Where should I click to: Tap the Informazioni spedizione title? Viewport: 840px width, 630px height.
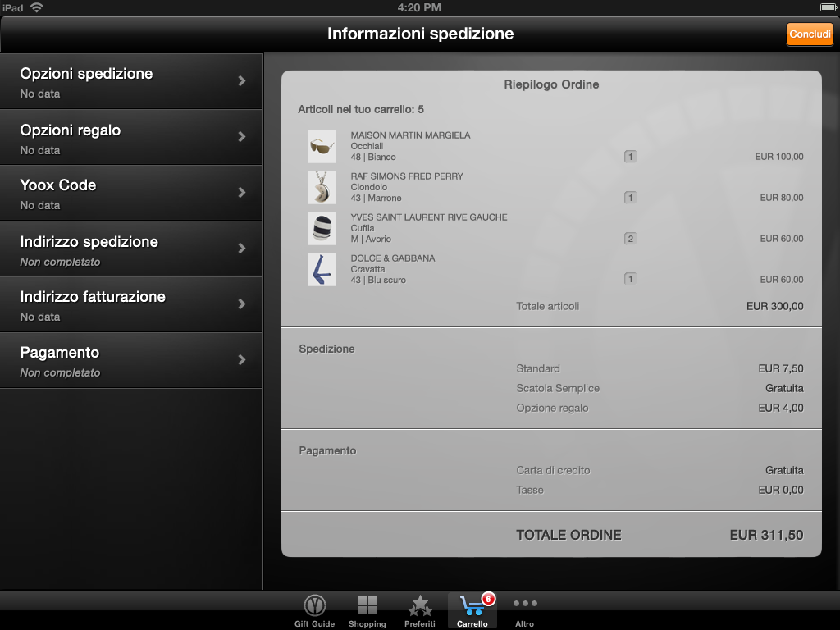[x=421, y=34]
